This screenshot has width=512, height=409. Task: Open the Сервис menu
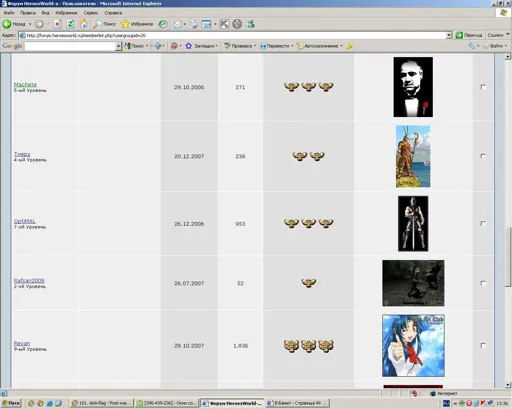point(91,13)
